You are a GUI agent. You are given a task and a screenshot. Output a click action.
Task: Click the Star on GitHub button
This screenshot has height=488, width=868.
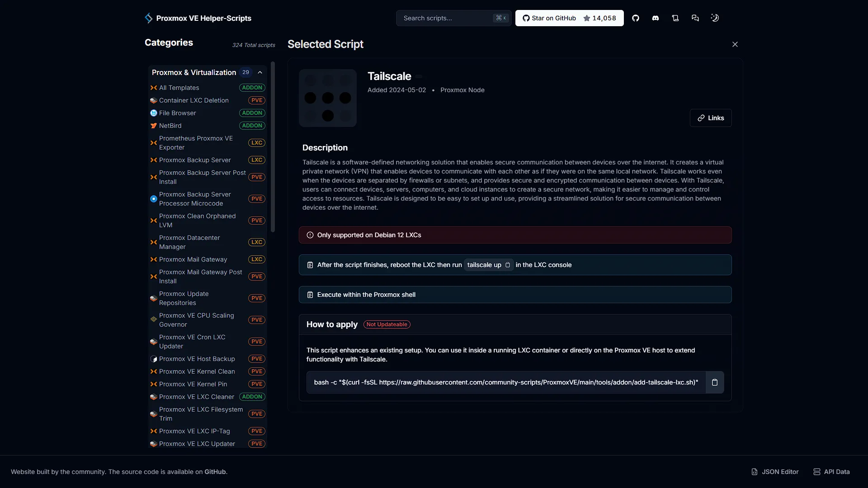pos(569,18)
